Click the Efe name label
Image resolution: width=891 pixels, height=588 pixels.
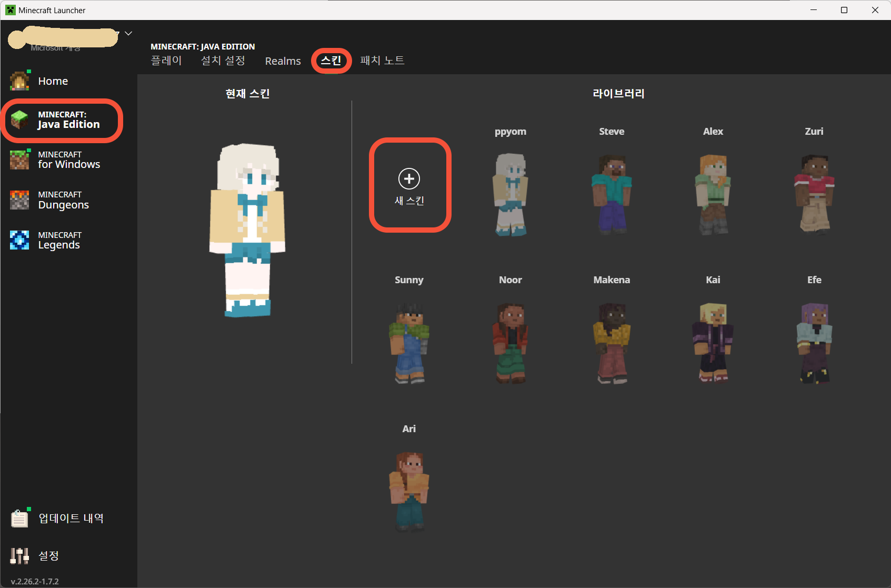(x=814, y=280)
